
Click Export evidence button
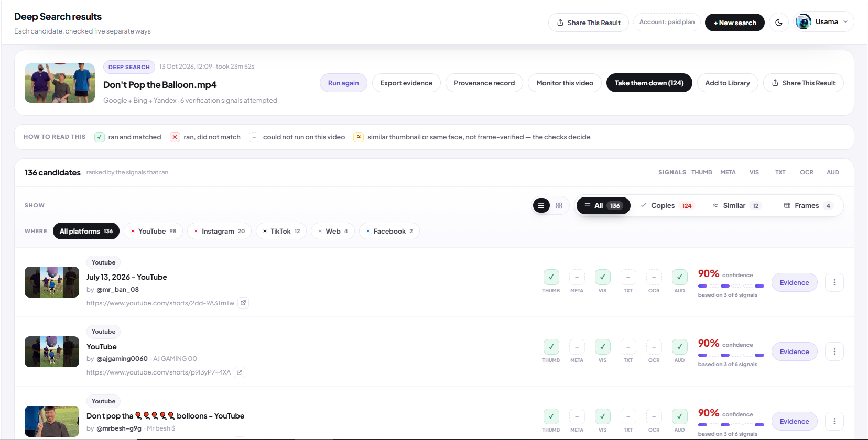[x=406, y=83]
